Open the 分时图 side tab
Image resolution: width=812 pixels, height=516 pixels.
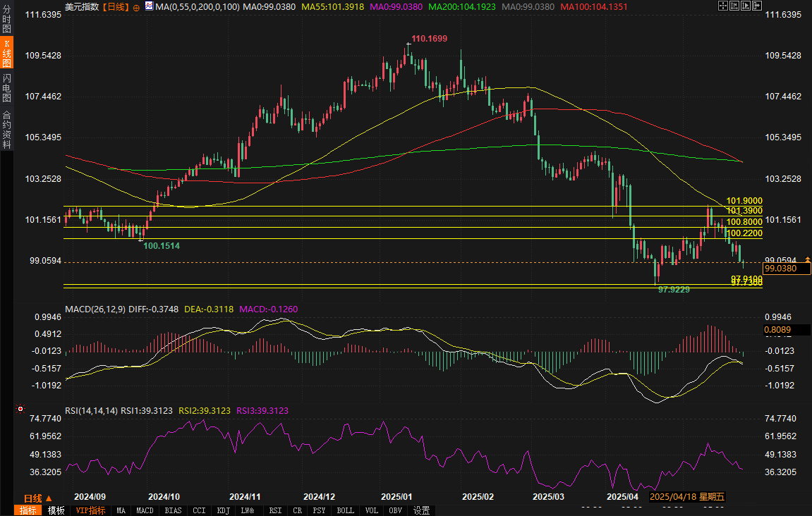tap(7, 18)
